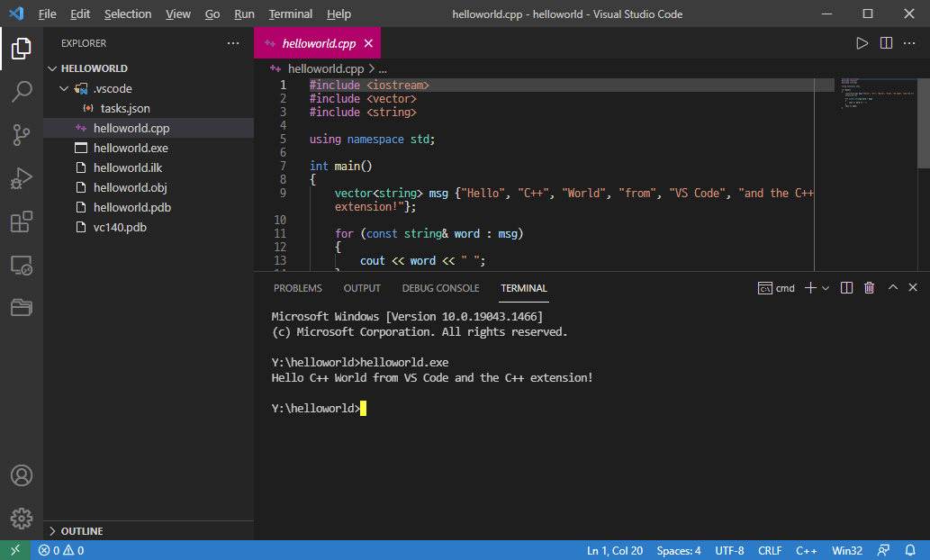Switch to the PROBLEMS tab
The width and height of the screenshot is (930, 560).
[298, 288]
